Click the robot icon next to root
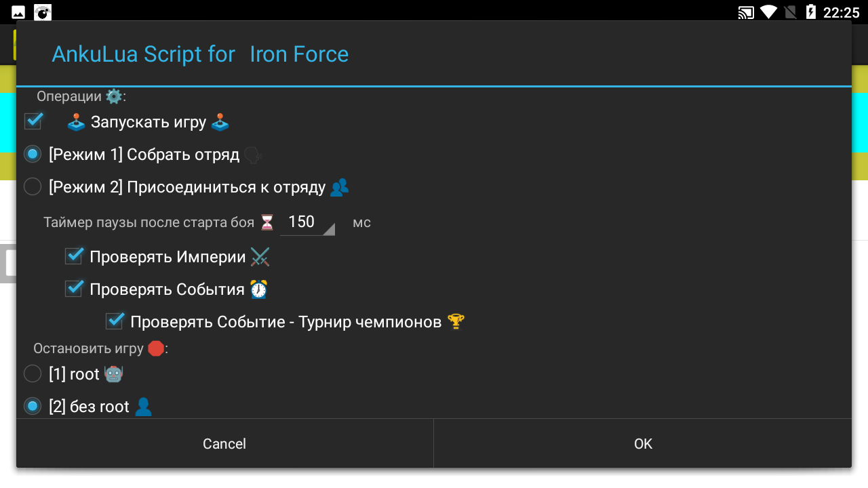This screenshot has height=488, width=868. click(x=113, y=374)
